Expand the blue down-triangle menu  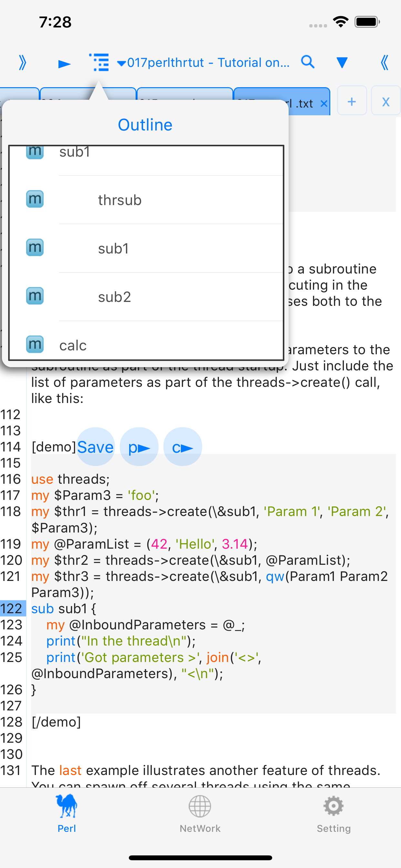342,62
